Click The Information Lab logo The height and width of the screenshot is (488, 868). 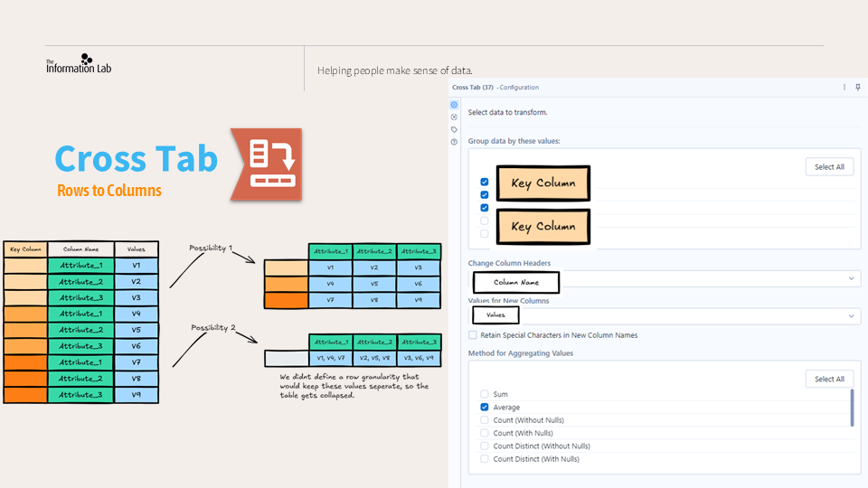click(x=79, y=64)
